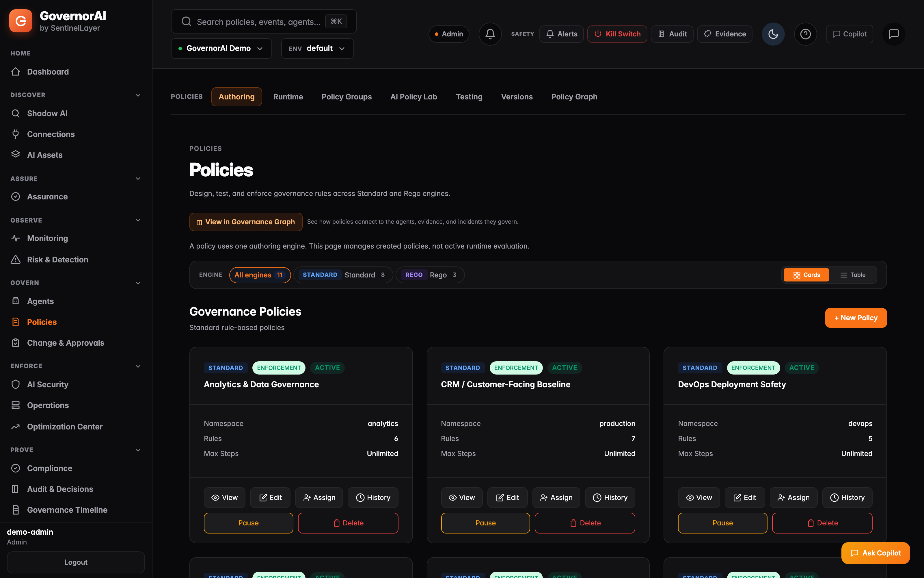Screen dimensions: 924x578
Task: Click the Assurance check-circle icon
Action: coord(16,197)
